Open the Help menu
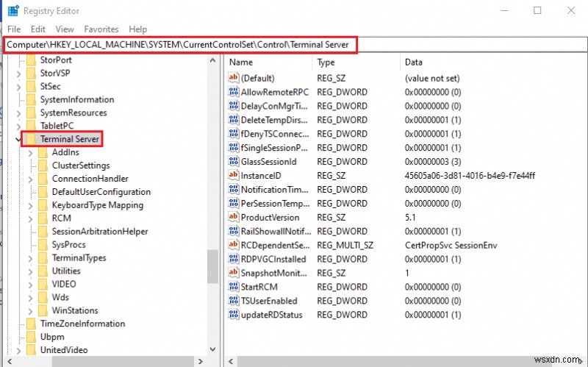 (x=137, y=29)
